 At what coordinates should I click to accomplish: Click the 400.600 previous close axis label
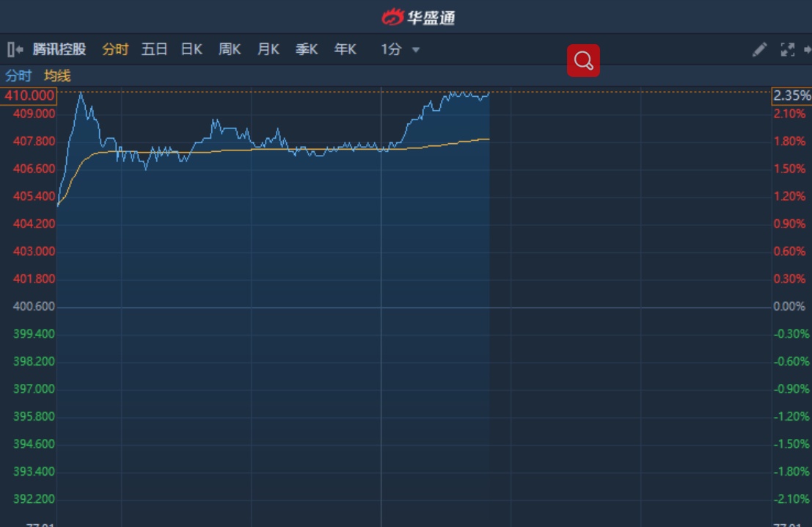tap(34, 306)
